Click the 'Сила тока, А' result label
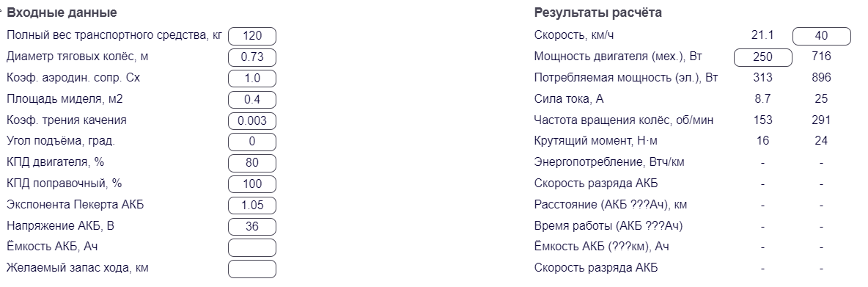868x287 pixels. click(x=569, y=98)
